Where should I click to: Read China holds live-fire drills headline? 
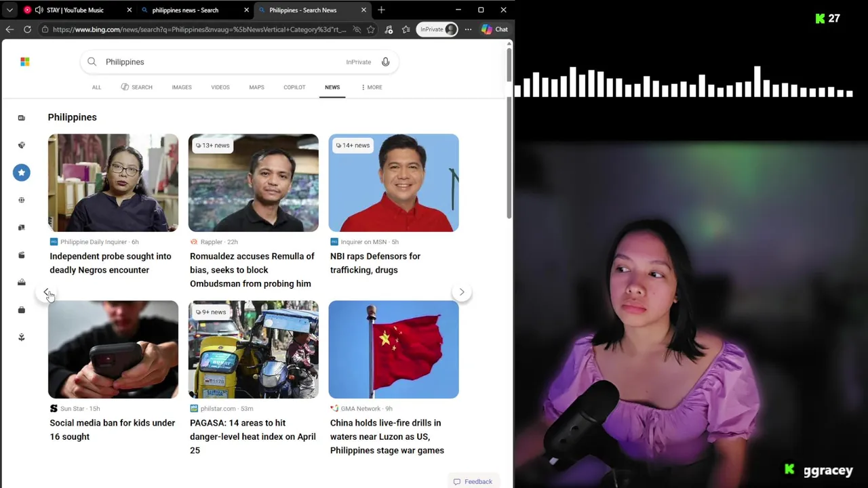coord(387,436)
